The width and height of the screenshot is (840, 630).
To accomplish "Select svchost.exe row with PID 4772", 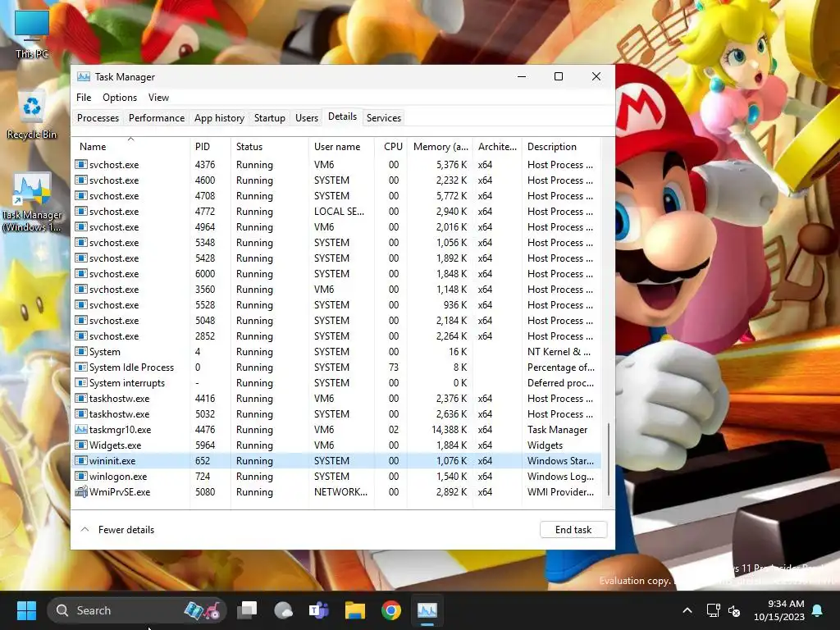I will pyautogui.click(x=337, y=212).
